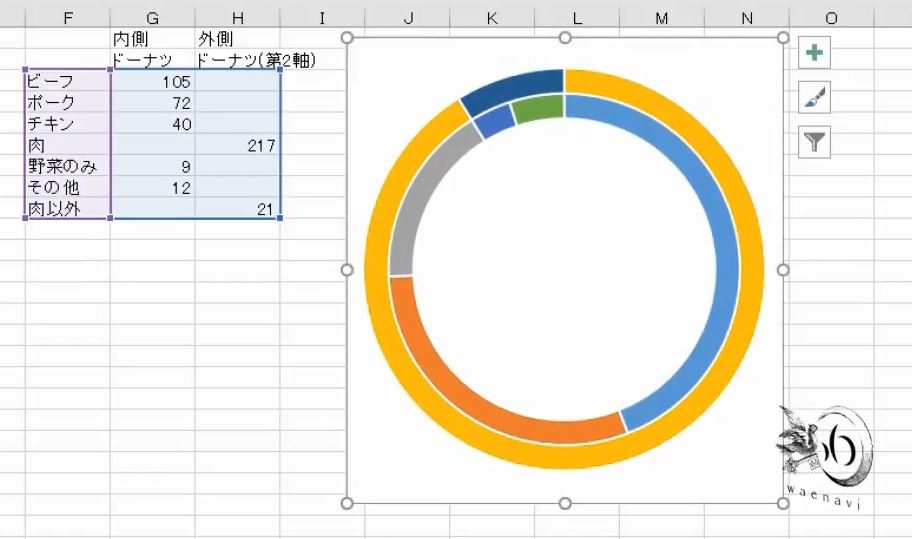Select cell with value 105
This screenshot has width=912, height=539.
[x=152, y=81]
